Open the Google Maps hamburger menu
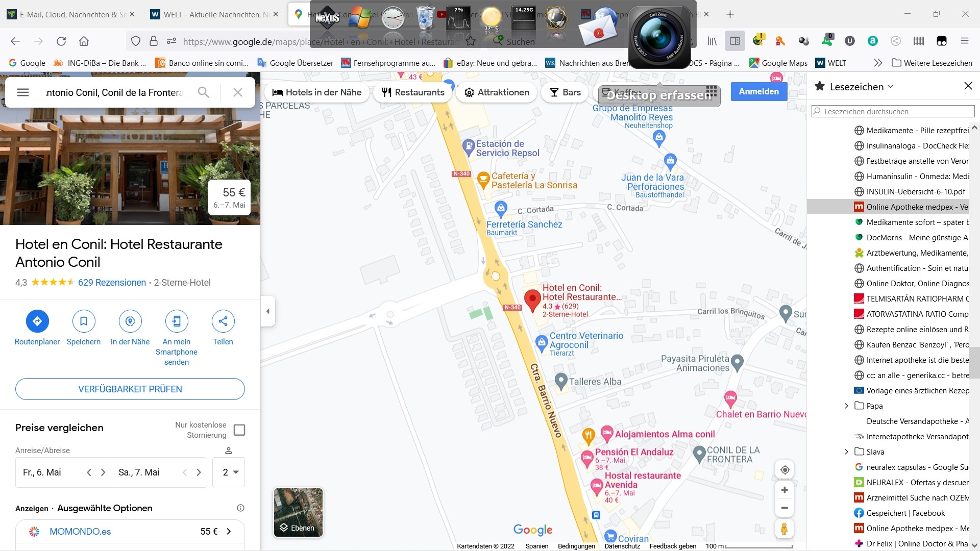980x551 pixels. pyautogui.click(x=23, y=92)
